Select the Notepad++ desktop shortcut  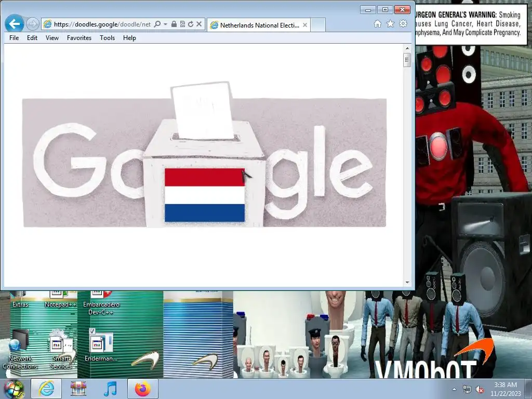click(60, 299)
